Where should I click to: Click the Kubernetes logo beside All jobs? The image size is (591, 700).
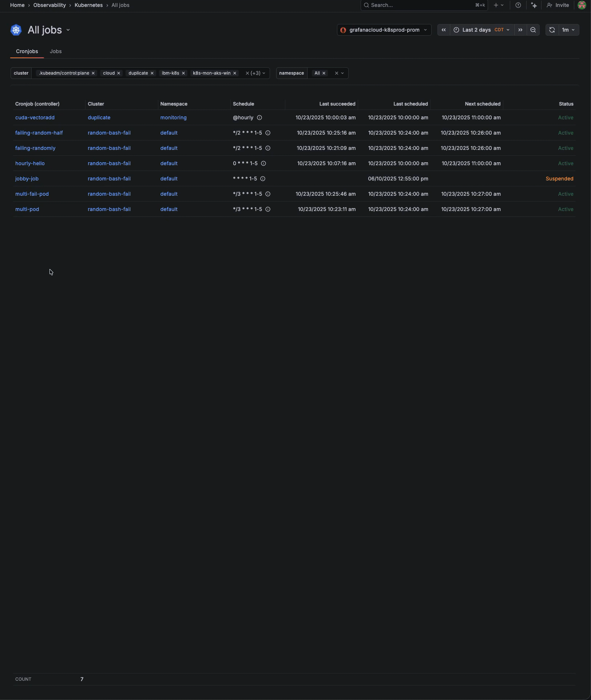(x=16, y=30)
